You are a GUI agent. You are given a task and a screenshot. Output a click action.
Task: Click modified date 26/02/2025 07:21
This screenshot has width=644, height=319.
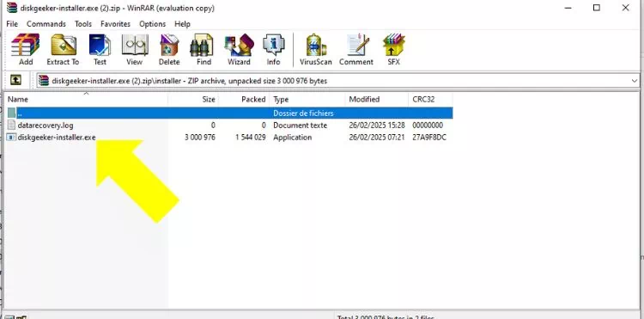377,138
